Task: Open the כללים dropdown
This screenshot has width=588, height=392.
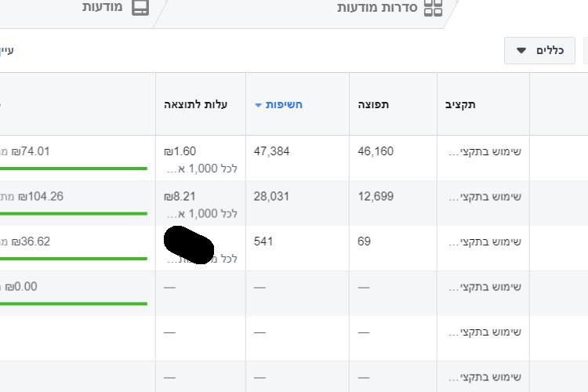Action: (x=539, y=50)
